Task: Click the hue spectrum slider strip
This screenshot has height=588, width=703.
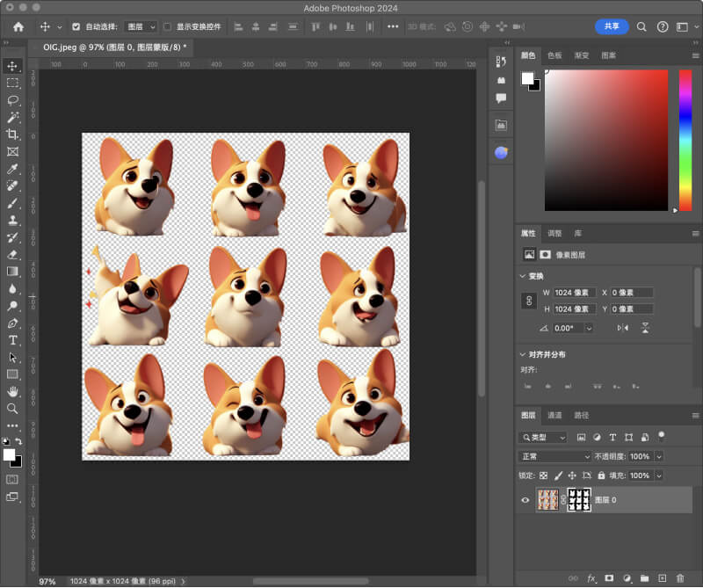Action: pos(685,141)
